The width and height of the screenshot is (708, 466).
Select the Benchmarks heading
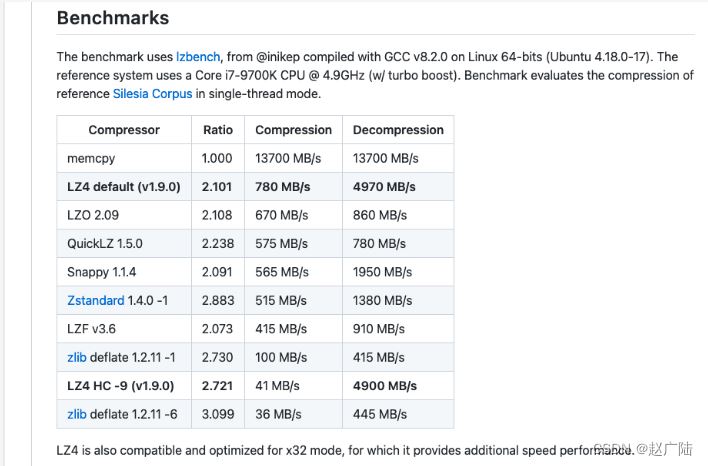(113, 18)
